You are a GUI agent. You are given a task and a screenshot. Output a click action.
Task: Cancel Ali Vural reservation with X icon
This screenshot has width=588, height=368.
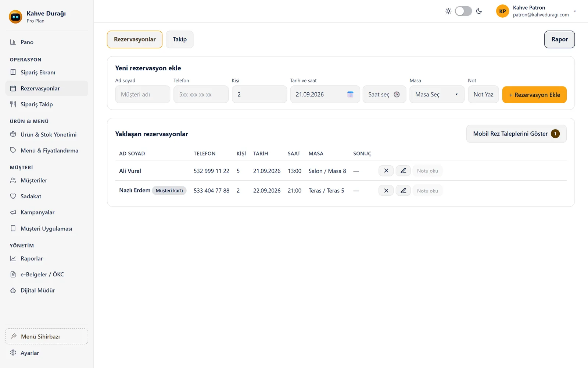386,171
